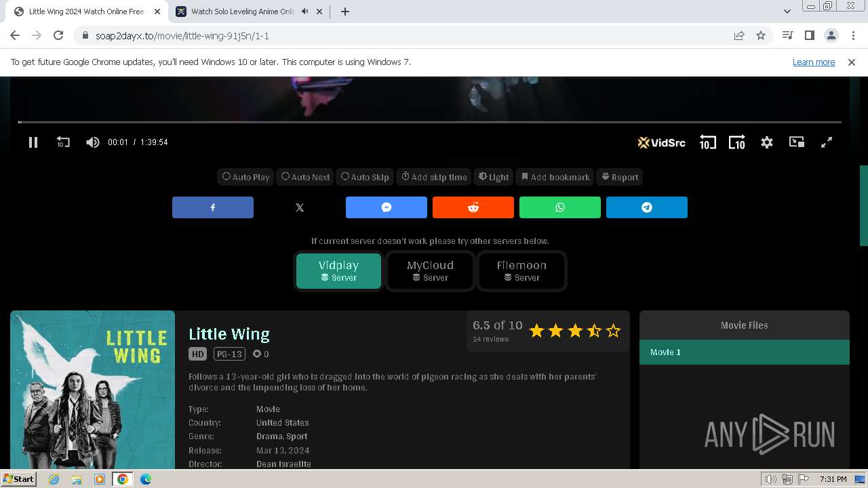The image size is (868, 488).
Task: Bookmark this page with star icon
Action: pyautogui.click(x=761, y=36)
